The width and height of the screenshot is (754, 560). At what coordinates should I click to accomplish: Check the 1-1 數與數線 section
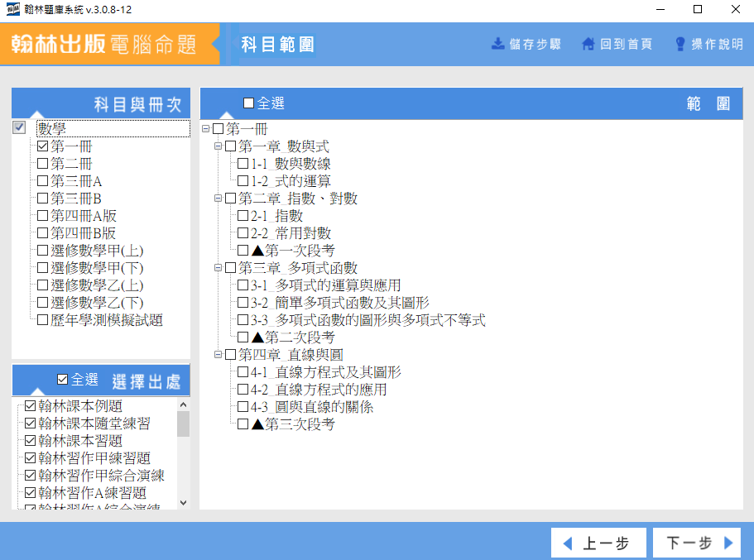243,164
